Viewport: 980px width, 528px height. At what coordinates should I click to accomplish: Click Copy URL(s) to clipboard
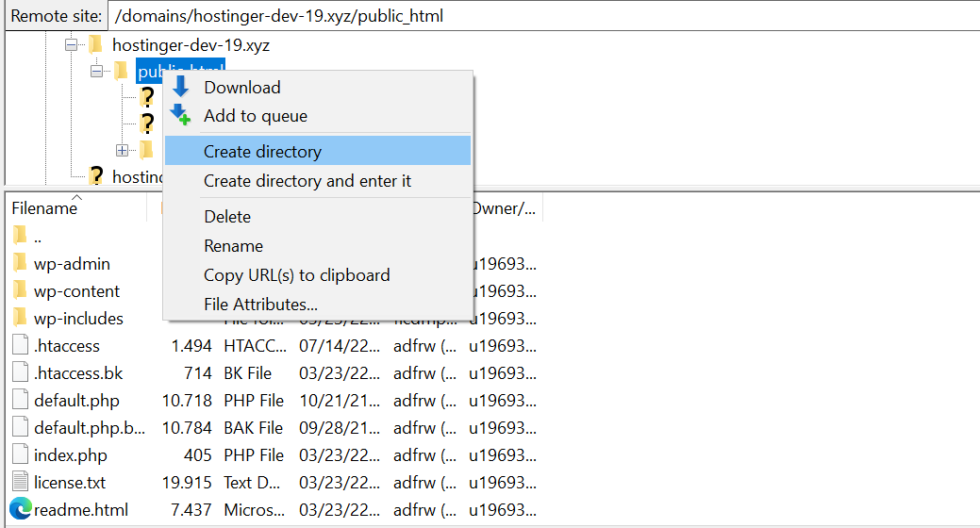click(296, 275)
